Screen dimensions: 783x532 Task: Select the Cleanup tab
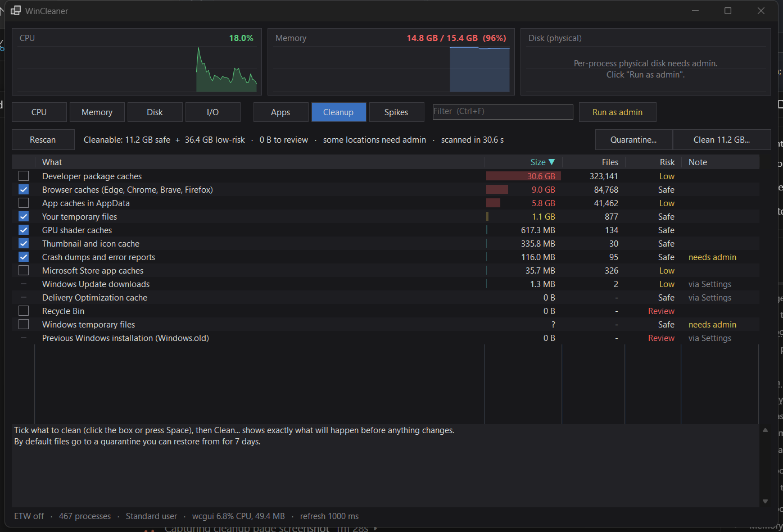pos(339,112)
